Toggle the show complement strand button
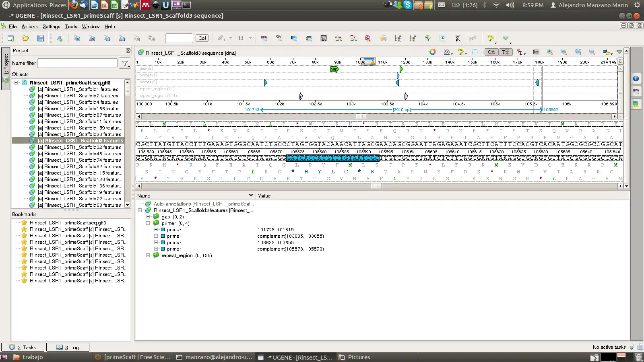This screenshot has height=362, width=644. point(491,52)
